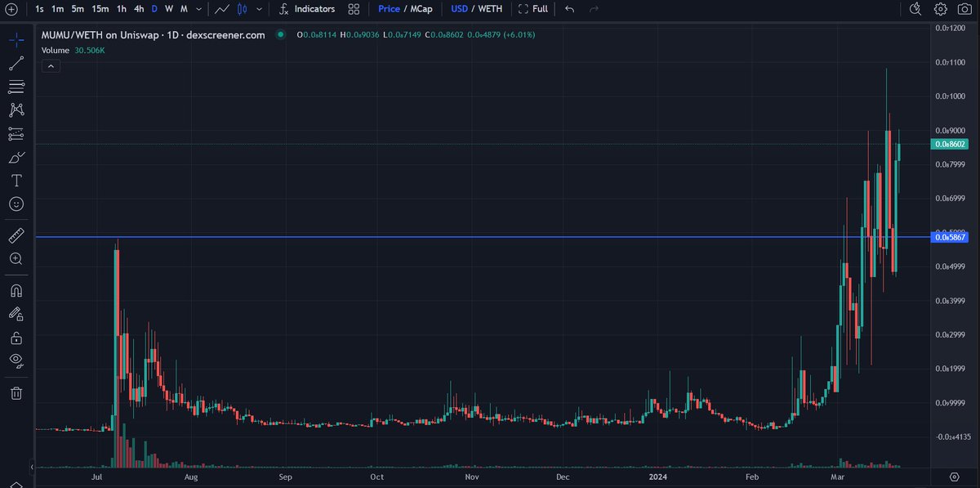Toggle stay in drawing mode
Image resolution: width=980 pixels, height=488 pixels.
click(16, 314)
